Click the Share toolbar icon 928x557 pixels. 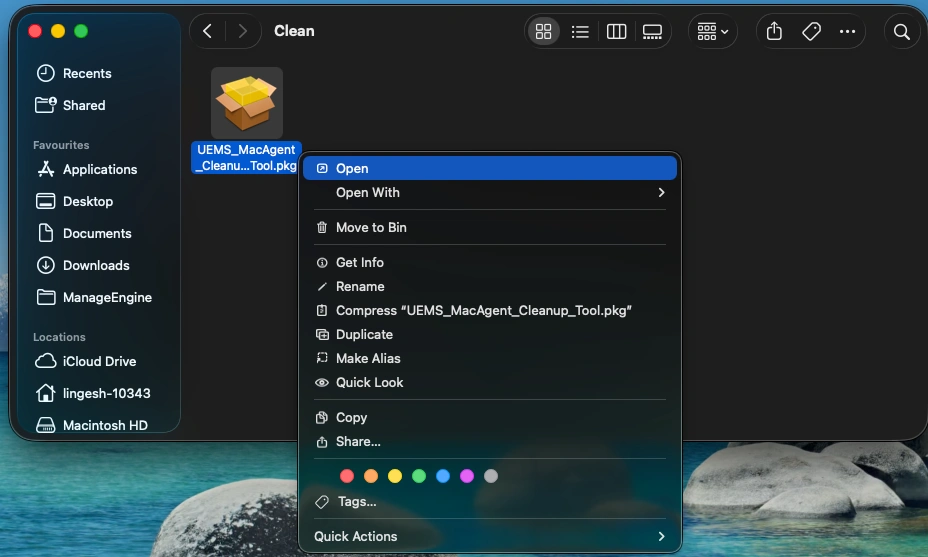[774, 31]
